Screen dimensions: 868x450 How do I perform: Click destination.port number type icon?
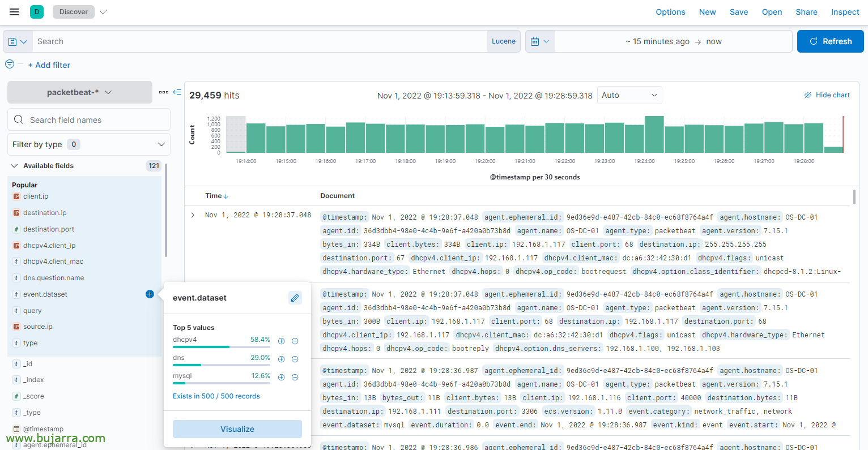click(x=16, y=229)
